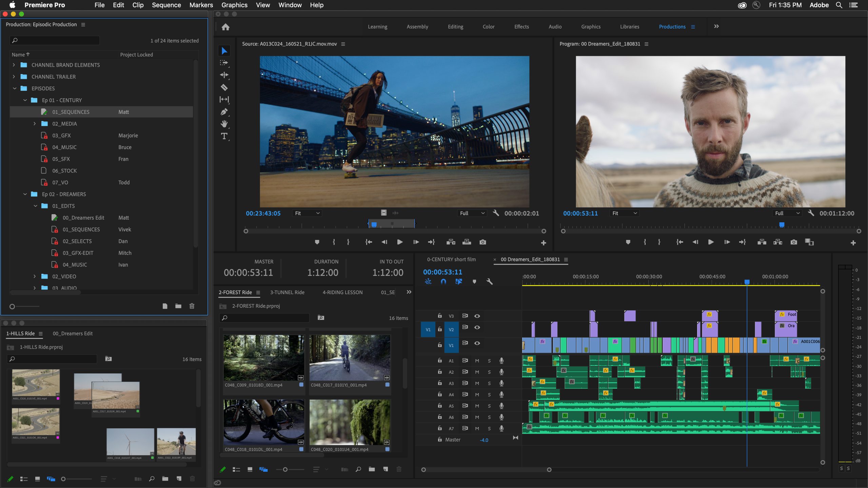
Task: Select 01_SEQUENCES under Ep 01 - CENTURY
Action: (70, 111)
